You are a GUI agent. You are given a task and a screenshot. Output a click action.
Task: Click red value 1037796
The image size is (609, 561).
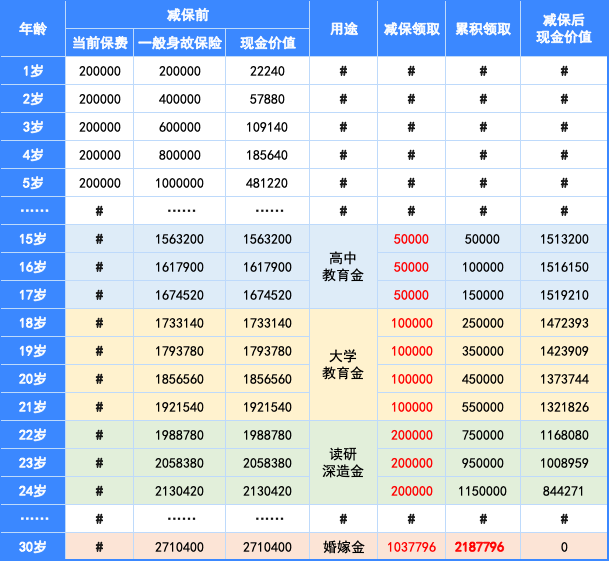tap(412, 547)
